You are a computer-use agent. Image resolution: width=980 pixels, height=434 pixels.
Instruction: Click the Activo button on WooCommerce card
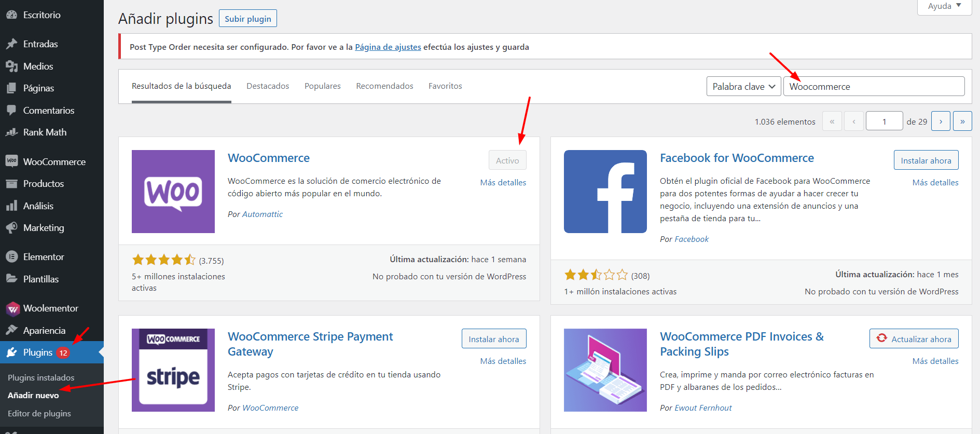point(507,160)
